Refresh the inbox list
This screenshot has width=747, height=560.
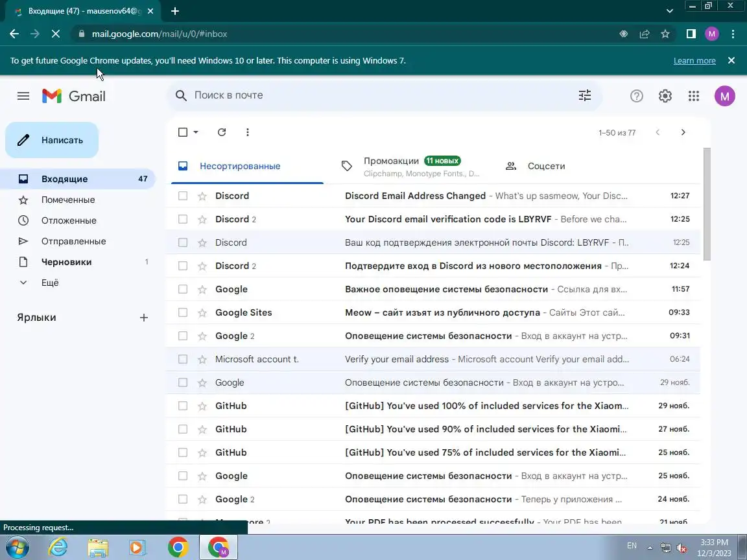click(x=222, y=132)
